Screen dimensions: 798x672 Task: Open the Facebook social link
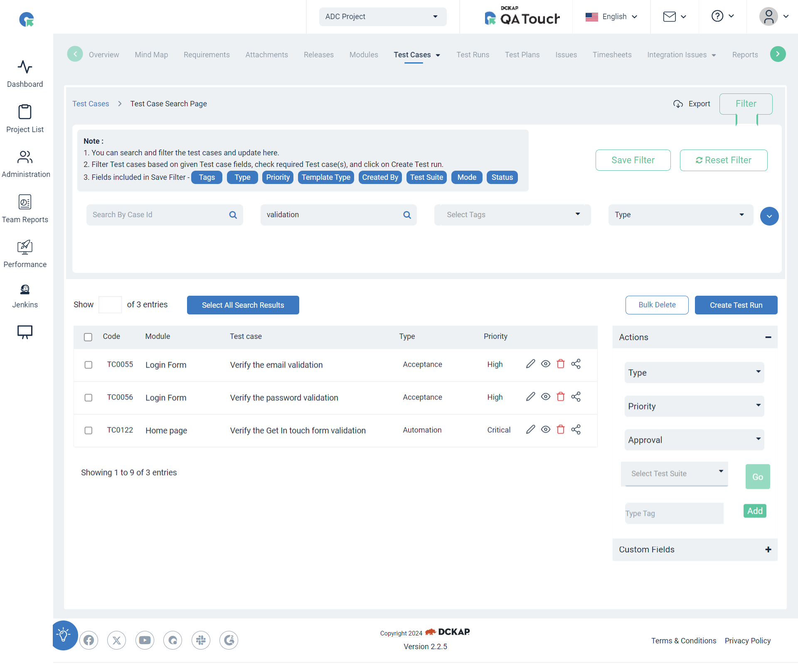[89, 640]
